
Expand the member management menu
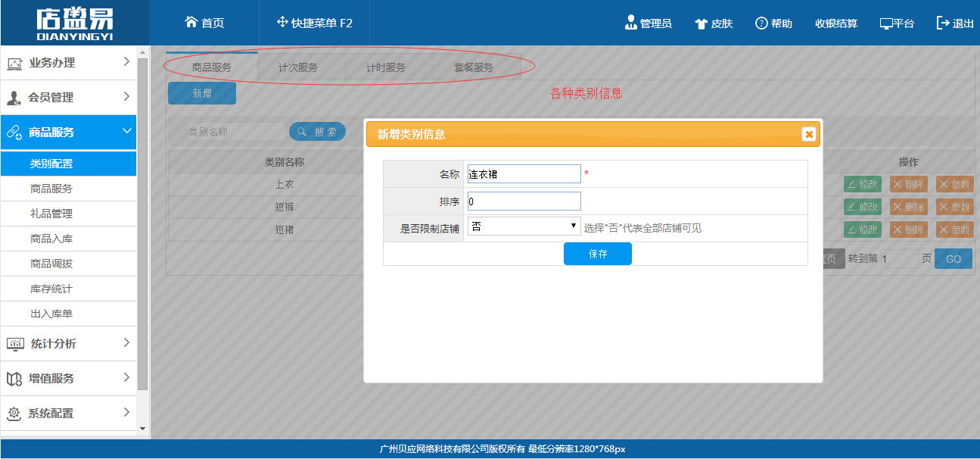[x=68, y=97]
